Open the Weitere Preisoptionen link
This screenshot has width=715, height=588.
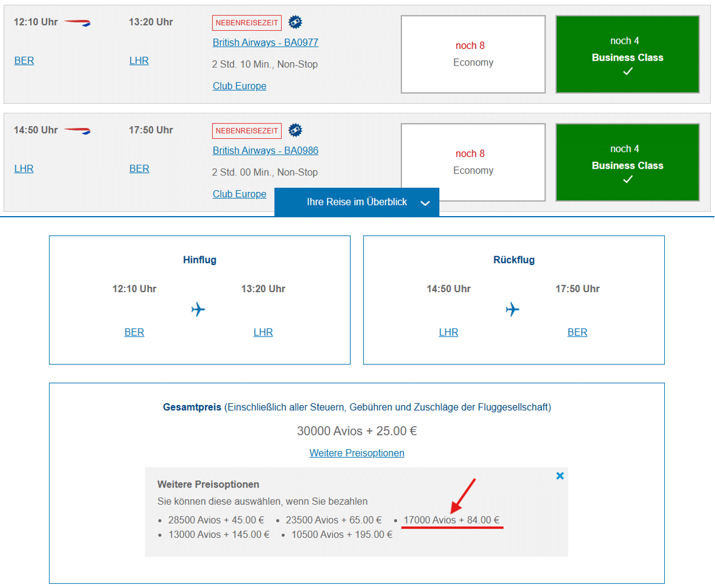tap(357, 453)
